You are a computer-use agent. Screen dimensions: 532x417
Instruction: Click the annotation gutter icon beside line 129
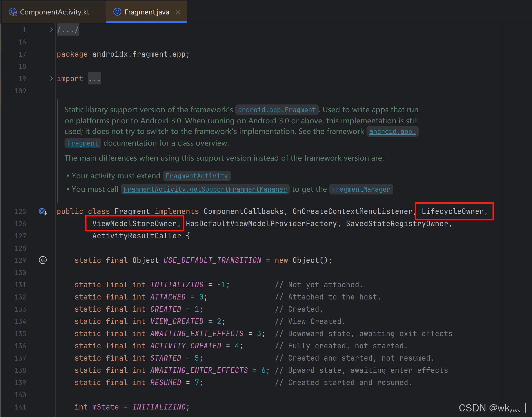pos(43,260)
